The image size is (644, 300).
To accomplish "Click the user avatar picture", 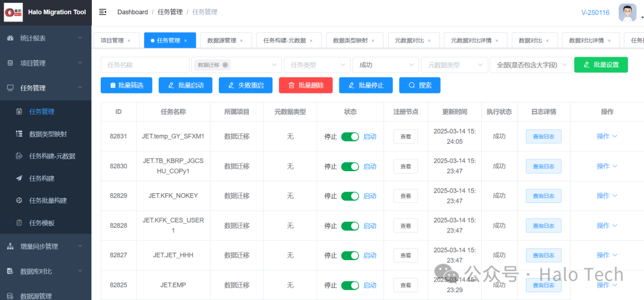I will click(627, 13).
